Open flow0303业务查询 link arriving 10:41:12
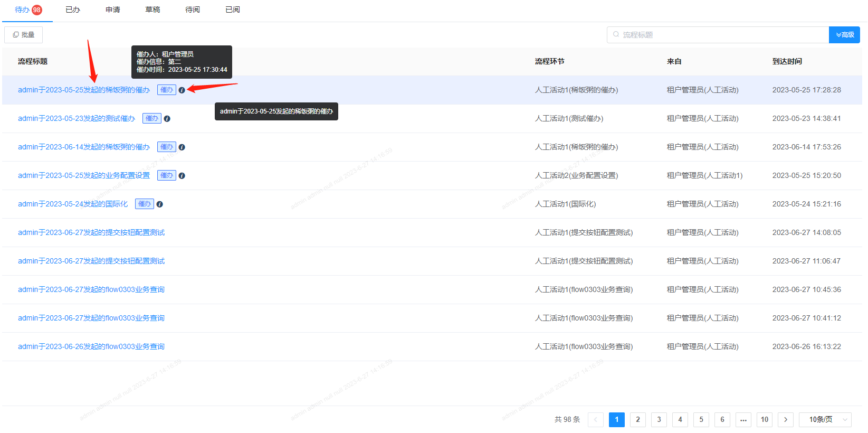 pyautogui.click(x=91, y=318)
